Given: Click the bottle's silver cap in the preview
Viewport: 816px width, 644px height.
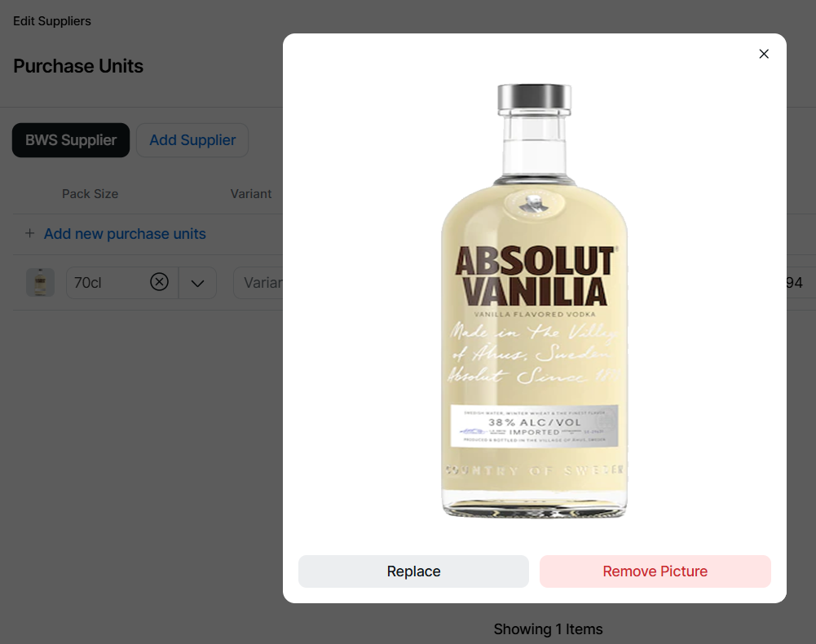Looking at the screenshot, I should point(534,99).
